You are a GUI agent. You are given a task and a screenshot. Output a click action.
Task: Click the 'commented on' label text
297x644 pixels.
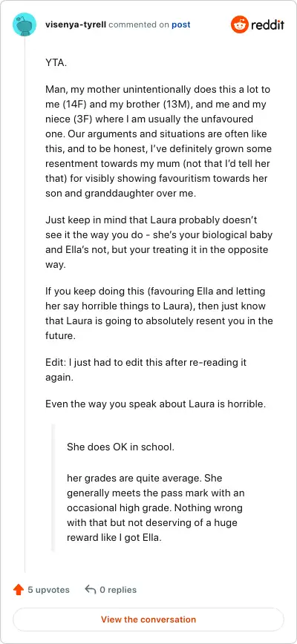point(139,24)
